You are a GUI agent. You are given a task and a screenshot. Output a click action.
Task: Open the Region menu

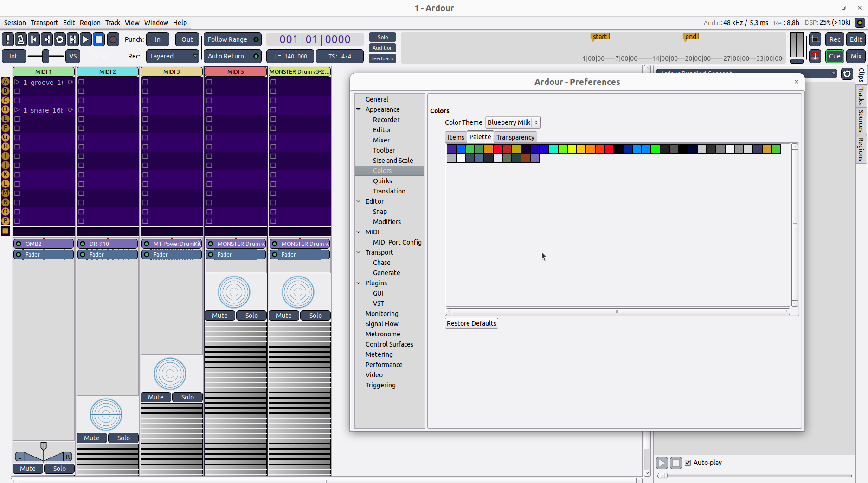tap(90, 23)
